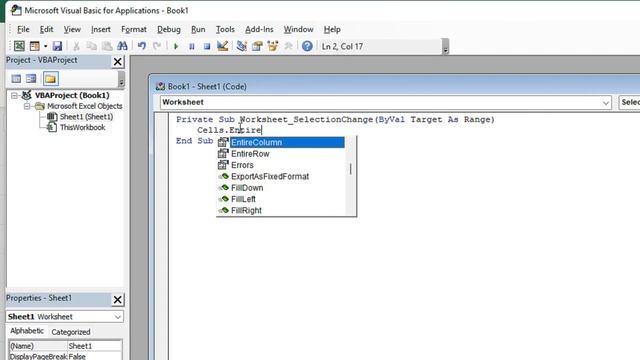Image resolution: width=640 pixels, height=360 pixels.
Task: Open Find with the binoculars icon
Action: tap(122, 46)
